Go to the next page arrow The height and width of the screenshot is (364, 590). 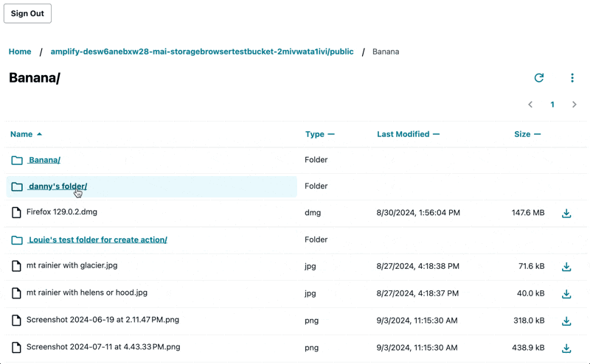click(575, 105)
